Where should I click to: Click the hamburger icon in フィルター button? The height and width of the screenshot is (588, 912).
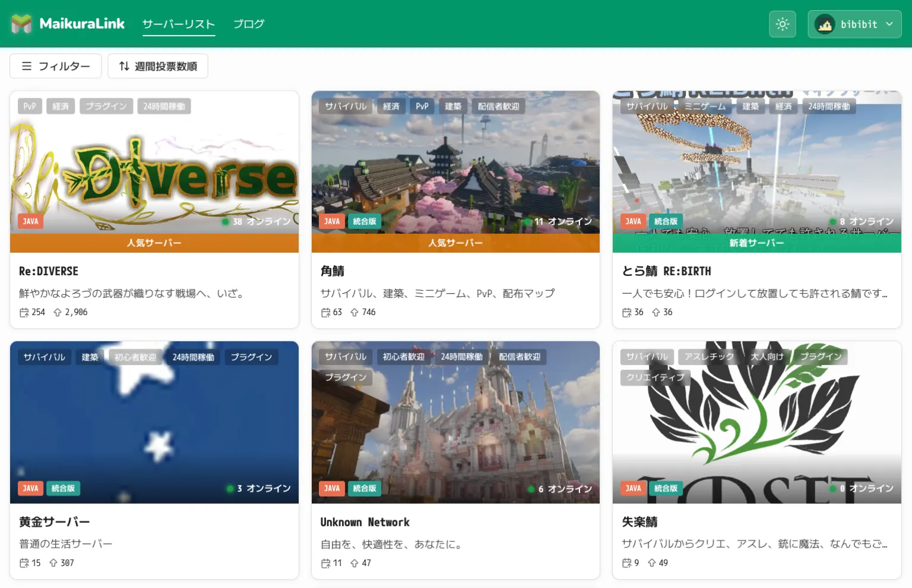tap(27, 66)
